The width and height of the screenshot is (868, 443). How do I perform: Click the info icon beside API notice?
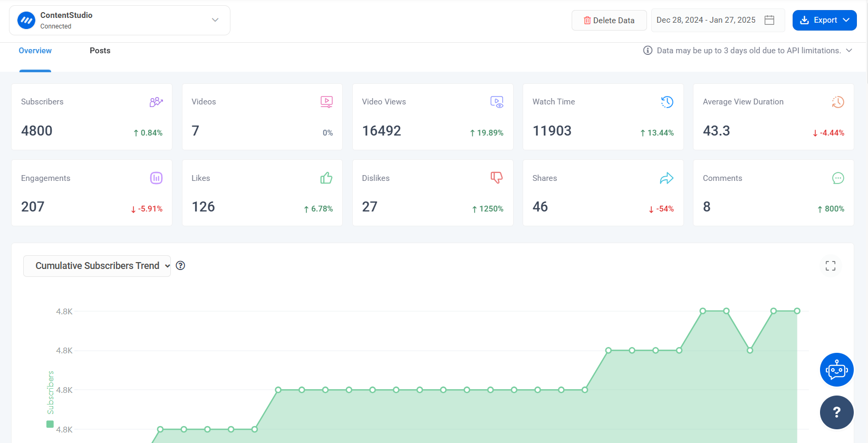(648, 51)
